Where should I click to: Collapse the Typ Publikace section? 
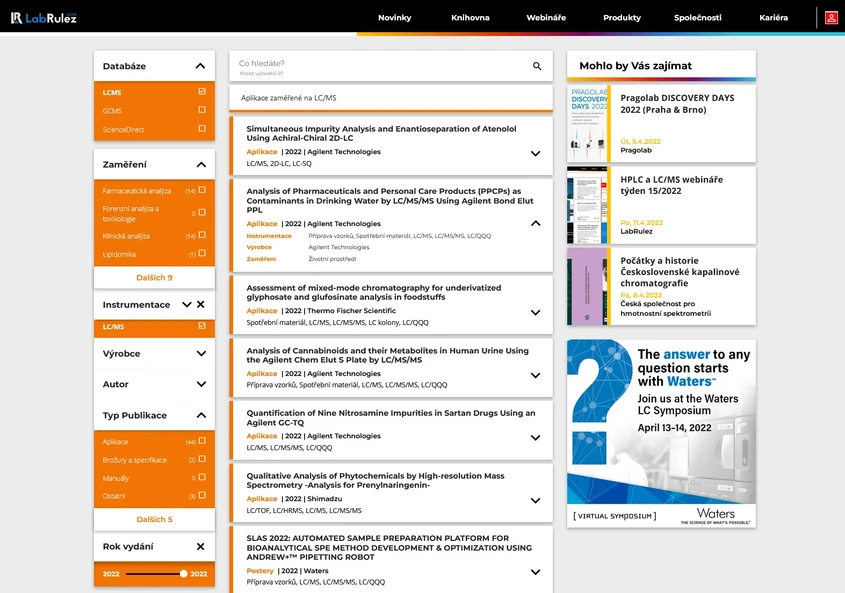coord(201,415)
